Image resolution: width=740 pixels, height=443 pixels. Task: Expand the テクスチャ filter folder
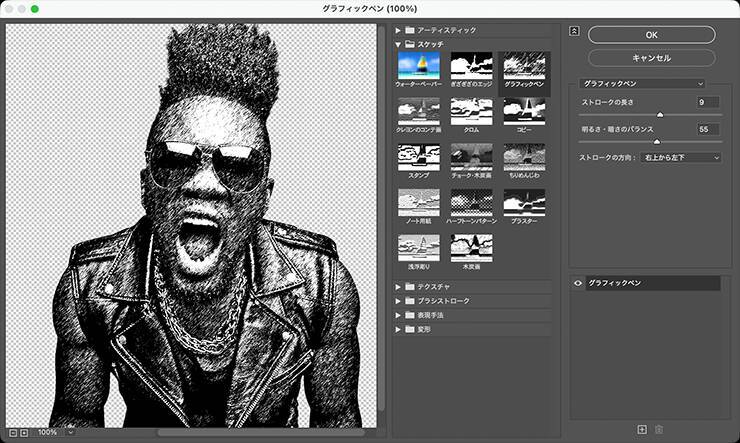[398, 287]
